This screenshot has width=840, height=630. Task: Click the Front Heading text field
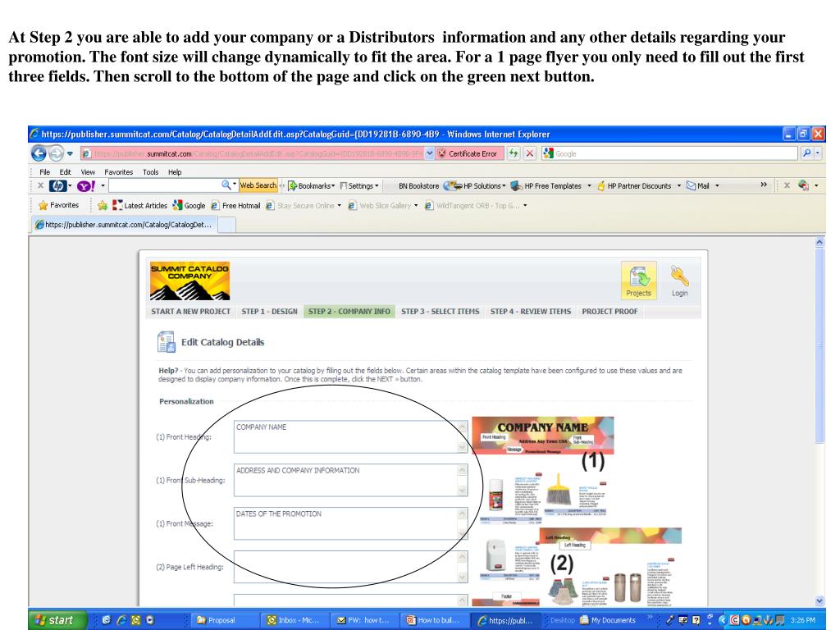[351, 436]
